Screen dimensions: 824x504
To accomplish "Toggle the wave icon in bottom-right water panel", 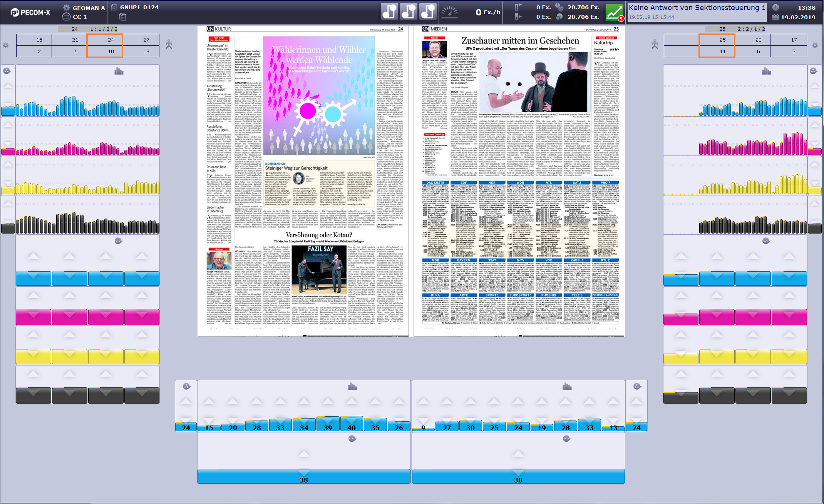I will click(566, 439).
